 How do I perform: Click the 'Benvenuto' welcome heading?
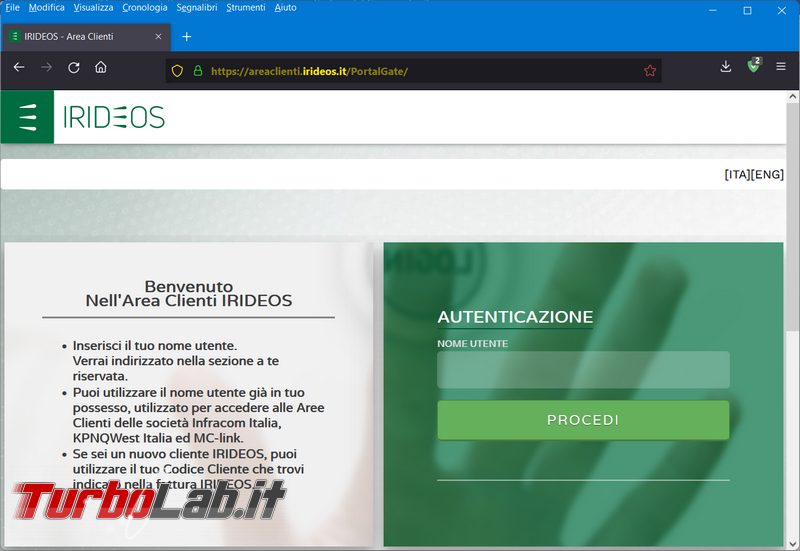(x=189, y=286)
